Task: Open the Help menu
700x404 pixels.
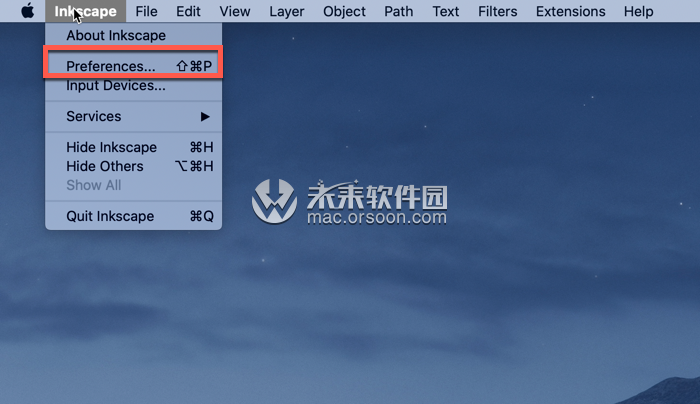Action: pos(638,11)
